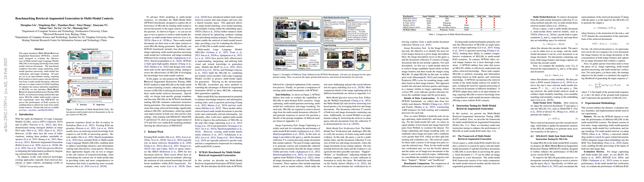Click the '1 Introduction' section heading
The width and height of the screenshot is (644, 182).
(x=24, y=114)
